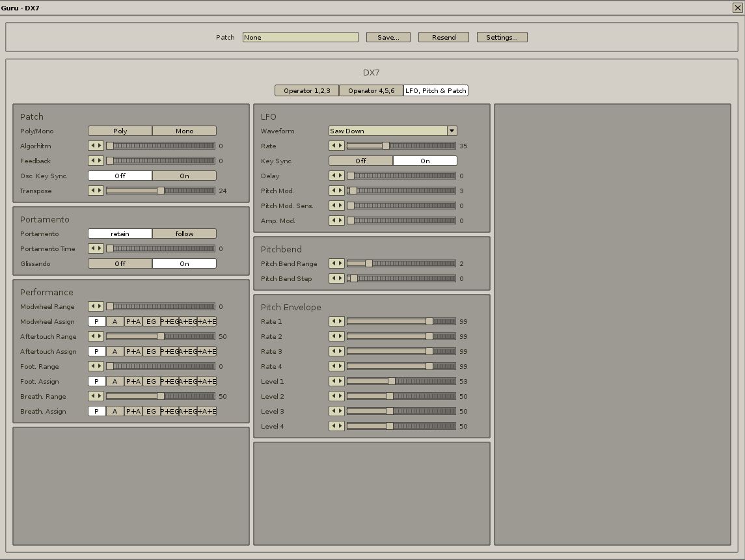
Task: Set Foot. Assign to A
Action: point(115,381)
